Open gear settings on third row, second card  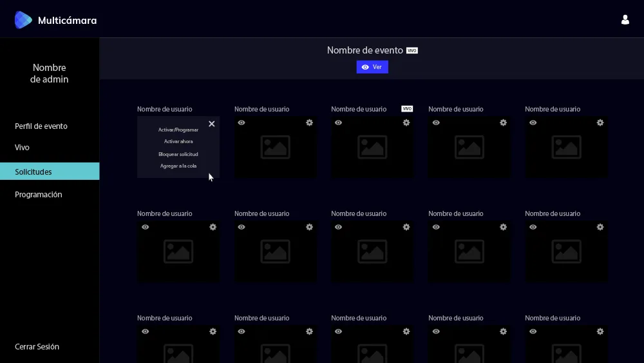pos(309,331)
